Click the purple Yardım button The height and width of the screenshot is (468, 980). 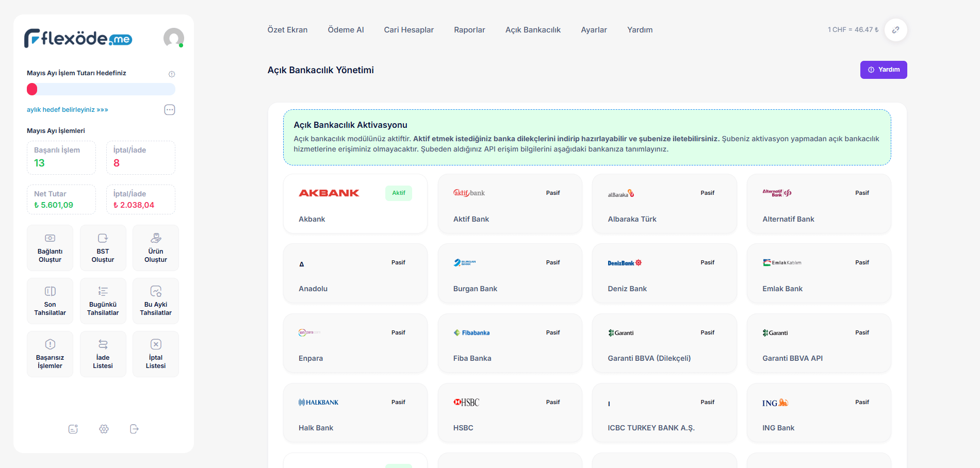click(x=884, y=70)
